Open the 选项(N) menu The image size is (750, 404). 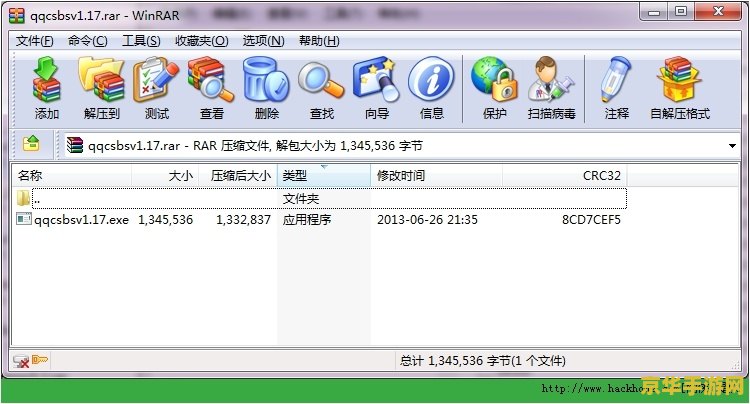264,41
